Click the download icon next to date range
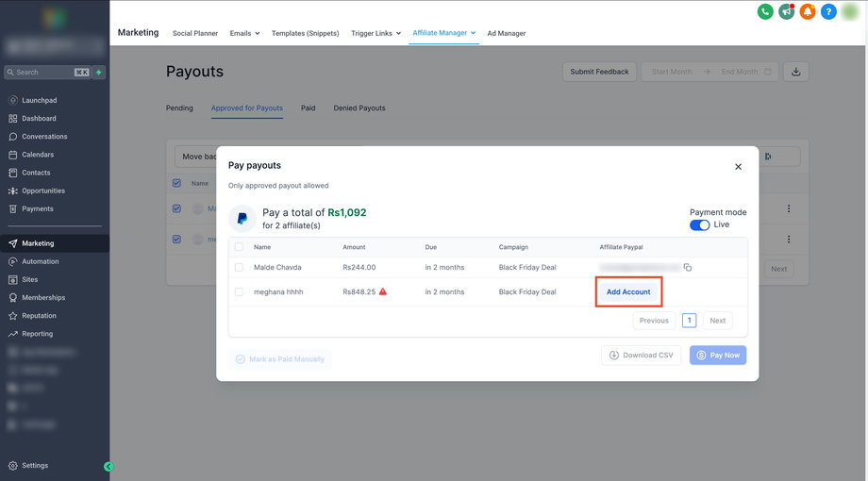Image resolution: width=868 pixels, height=481 pixels. [x=796, y=72]
